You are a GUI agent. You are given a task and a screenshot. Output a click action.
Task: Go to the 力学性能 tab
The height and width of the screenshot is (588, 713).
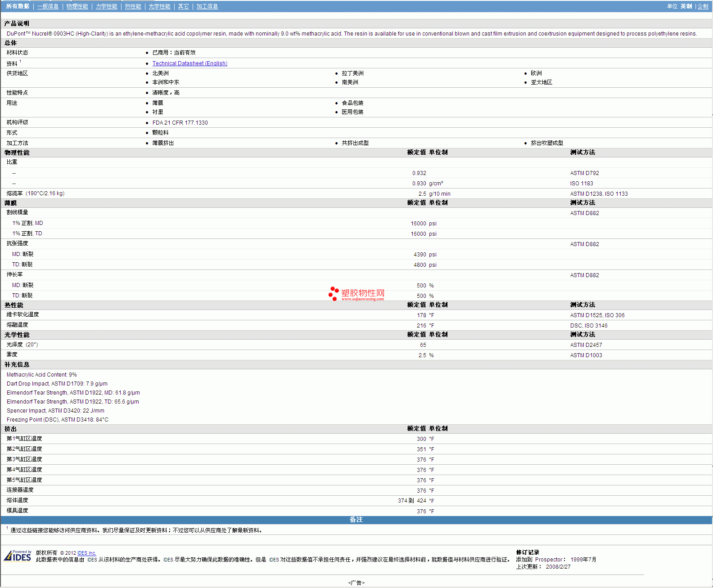click(x=106, y=6)
